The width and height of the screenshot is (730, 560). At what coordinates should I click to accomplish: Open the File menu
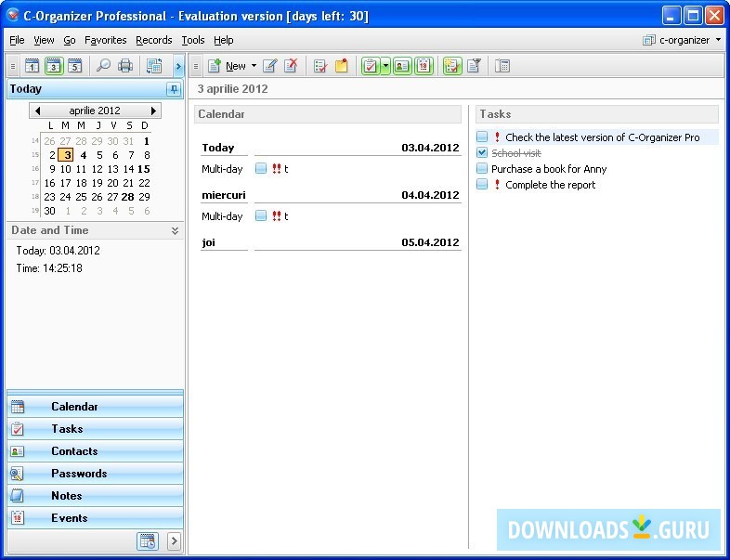coord(17,41)
